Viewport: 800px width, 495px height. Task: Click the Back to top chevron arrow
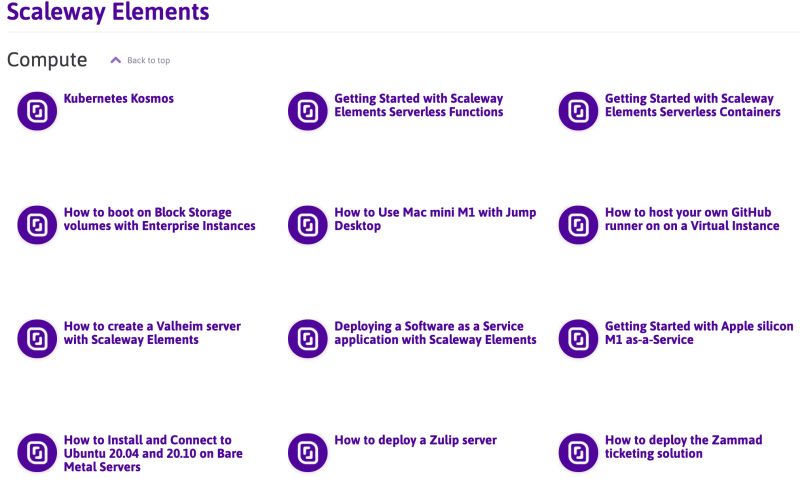116,60
